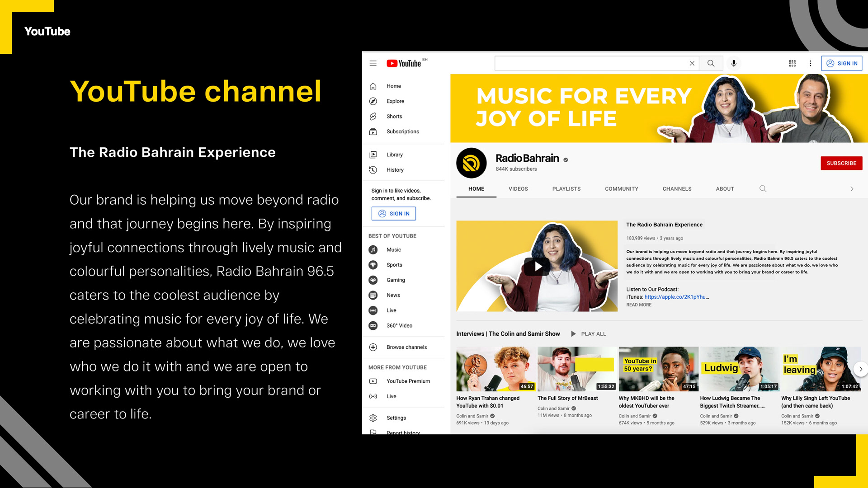Switch to the CHANNELS tab

(677, 189)
